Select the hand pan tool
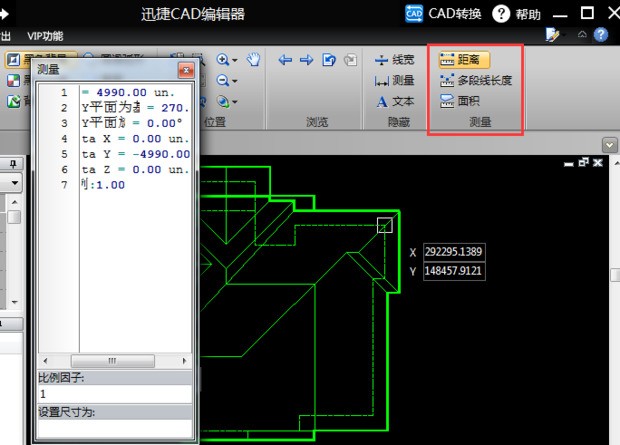 253,59
